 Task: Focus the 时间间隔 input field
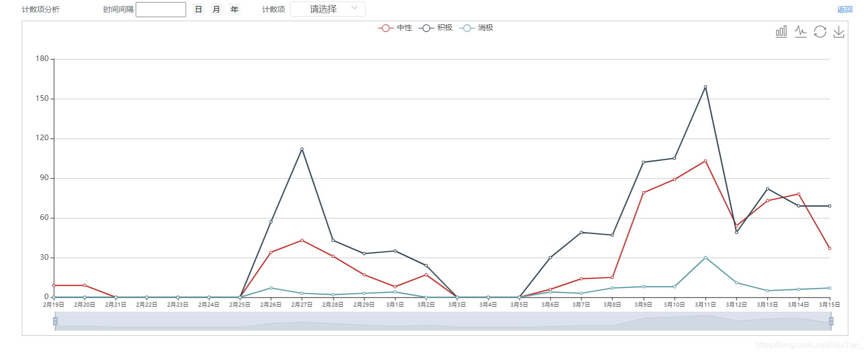(161, 10)
